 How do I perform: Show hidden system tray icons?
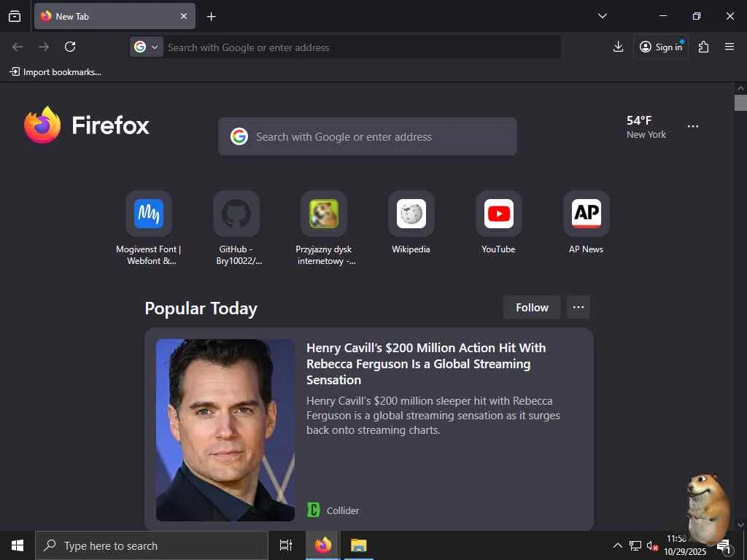(x=617, y=545)
